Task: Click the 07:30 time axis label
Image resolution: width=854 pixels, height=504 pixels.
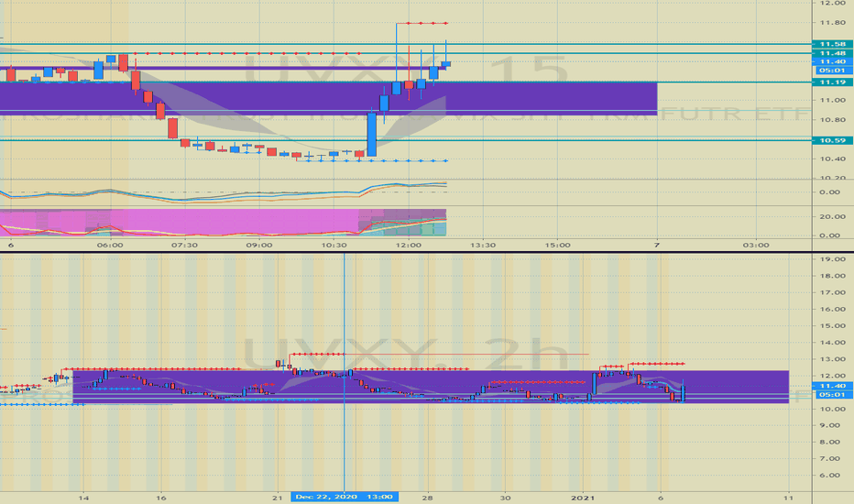Action: coord(184,246)
